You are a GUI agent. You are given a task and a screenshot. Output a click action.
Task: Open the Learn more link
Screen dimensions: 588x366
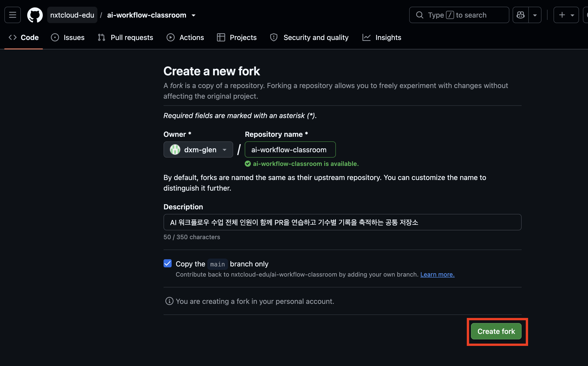coord(437,274)
